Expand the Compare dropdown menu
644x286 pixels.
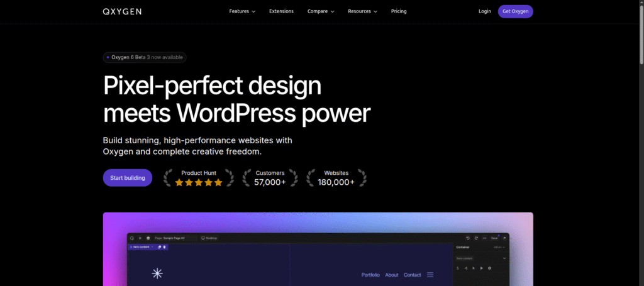point(321,11)
